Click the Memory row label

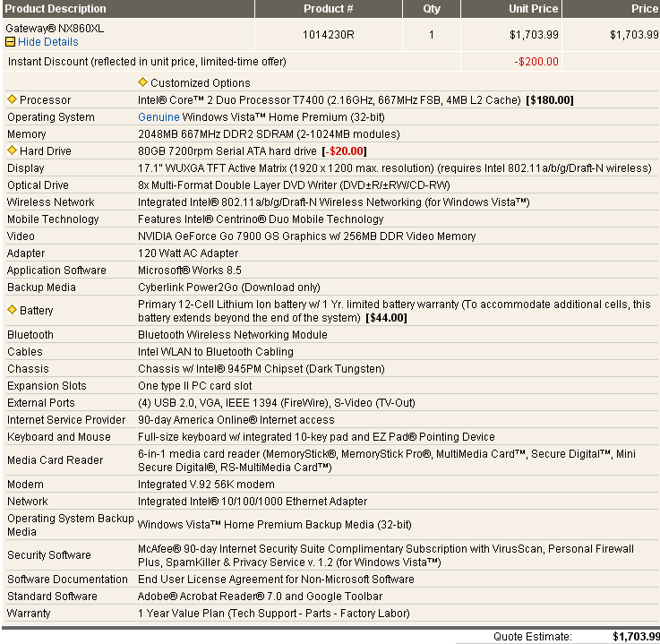tap(27, 134)
